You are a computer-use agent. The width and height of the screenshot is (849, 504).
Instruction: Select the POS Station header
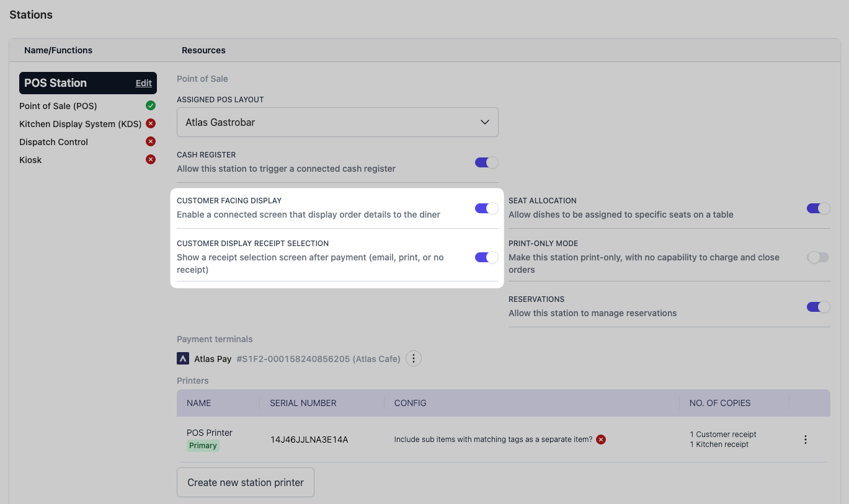[x=88, y=83]
